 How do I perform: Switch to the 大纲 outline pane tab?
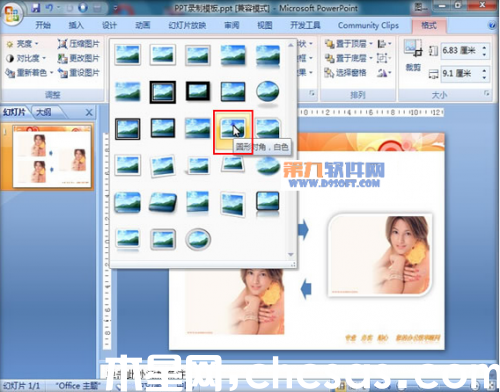pyautogui.click(x=44, y=112)
